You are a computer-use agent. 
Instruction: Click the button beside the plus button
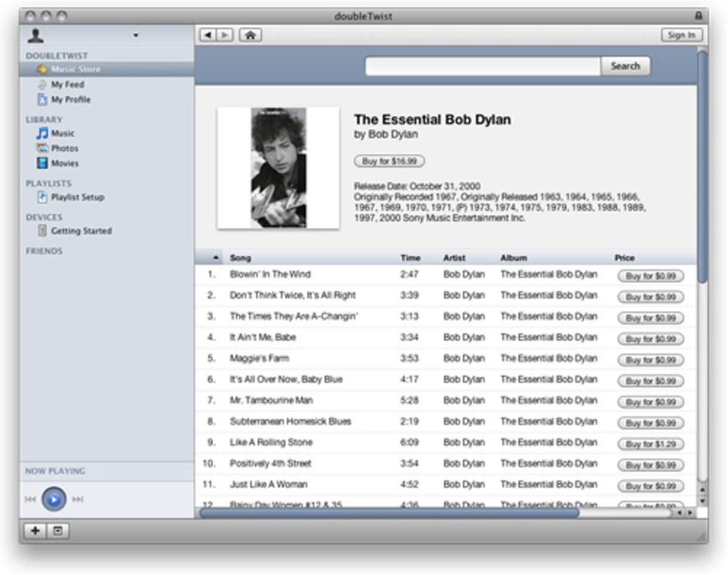pyautogui.click(x=58, y=531)
